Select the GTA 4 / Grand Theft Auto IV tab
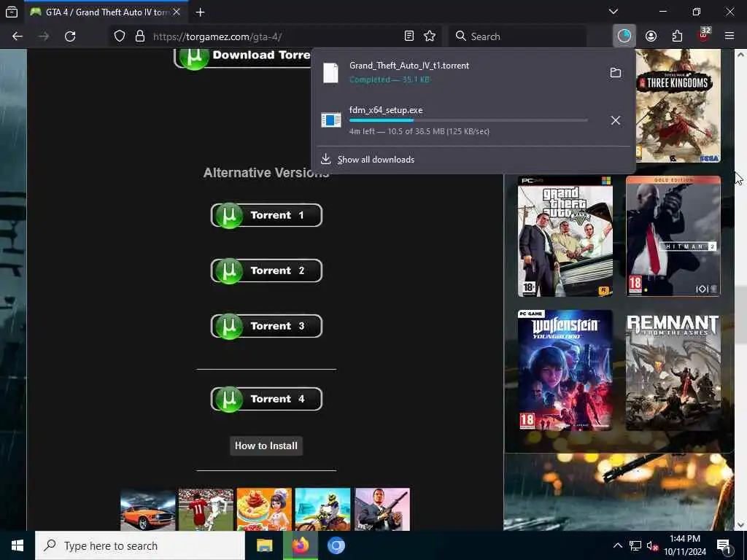 click(x=106, y=12)
